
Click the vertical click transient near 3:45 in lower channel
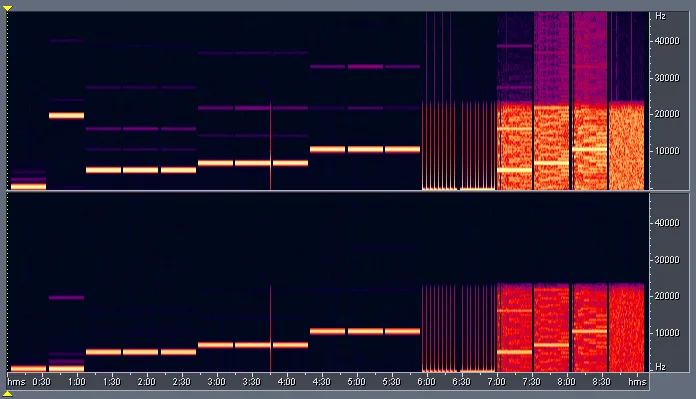(270, 328)
